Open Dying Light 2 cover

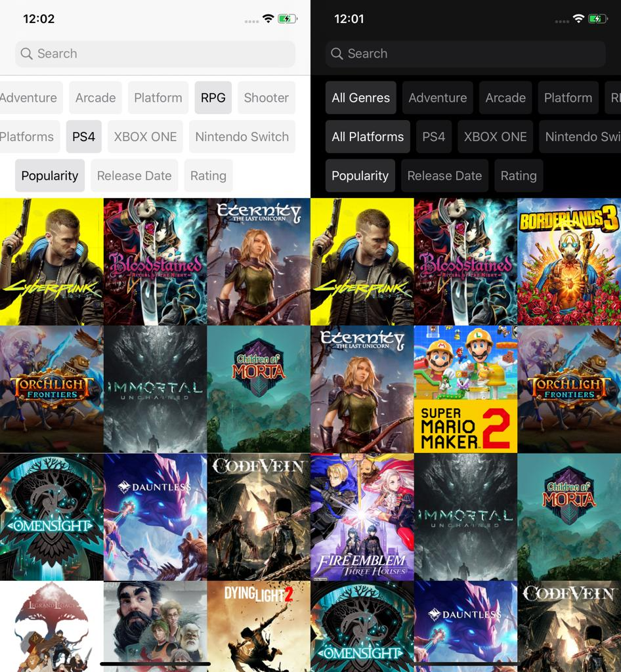click(259, 627)
